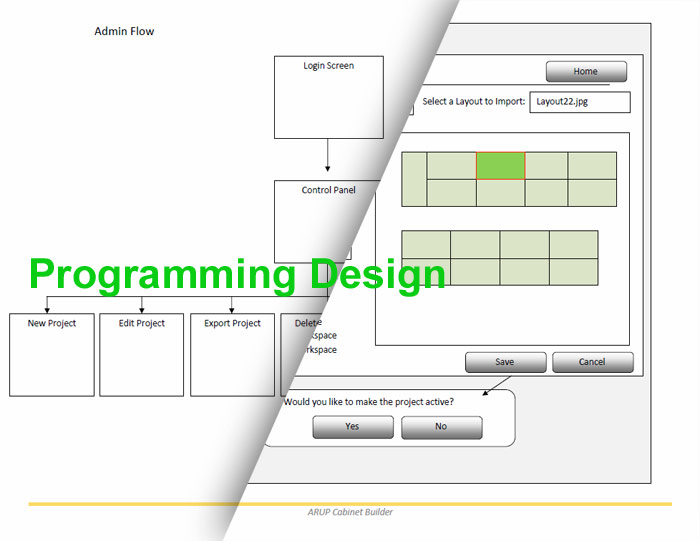The height and width of the screenshot is (541, 700).
Task: Click the green Programming Design title text
Action: tap(237, 275)
